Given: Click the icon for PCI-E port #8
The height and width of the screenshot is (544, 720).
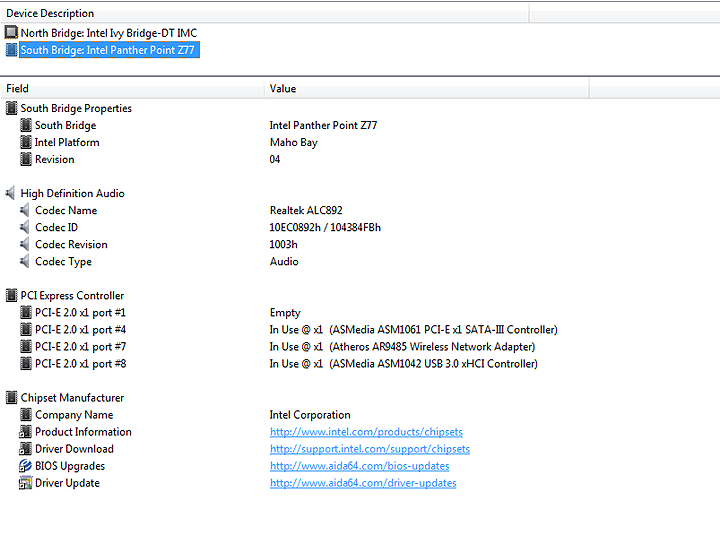Looking at the screenshot, I should click(26, 364).
